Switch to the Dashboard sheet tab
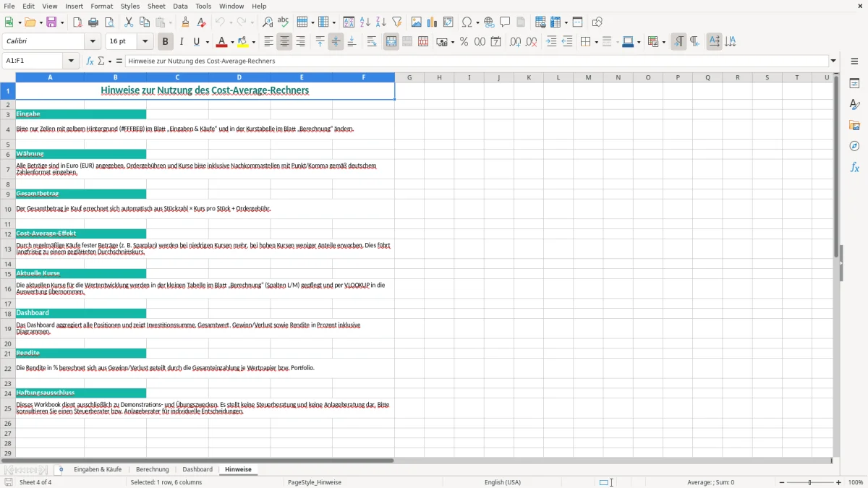Screen dimensions: 868x488 (197, 470)
